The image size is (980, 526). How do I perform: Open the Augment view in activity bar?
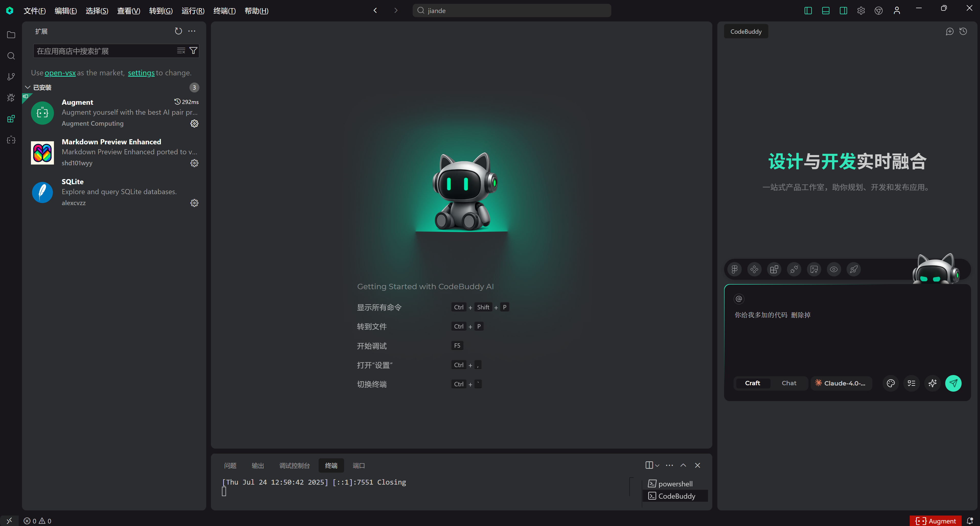click(x=11, y=140)
